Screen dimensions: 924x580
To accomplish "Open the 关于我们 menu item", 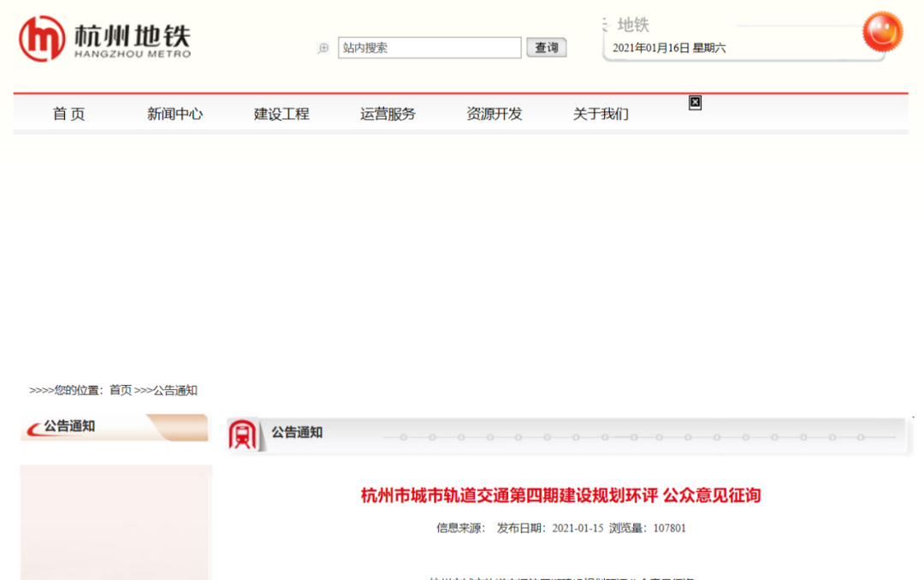I will (x=601, y=113).
